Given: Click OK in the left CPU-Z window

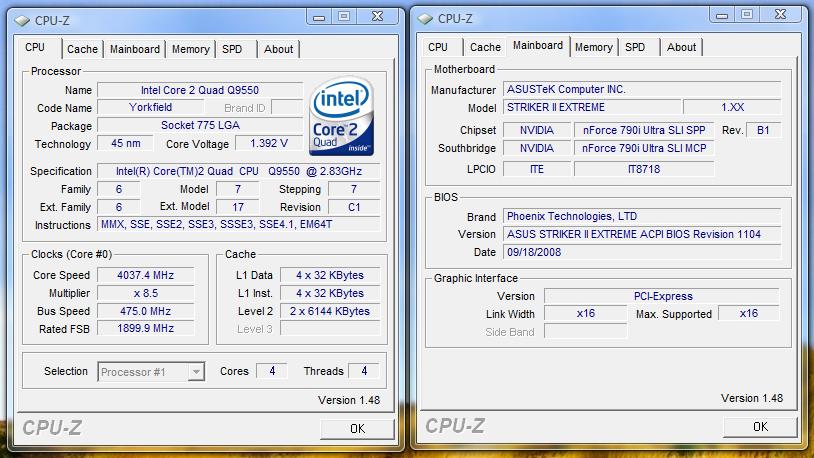Looking at the screenshot, I should tap(357, 428).
